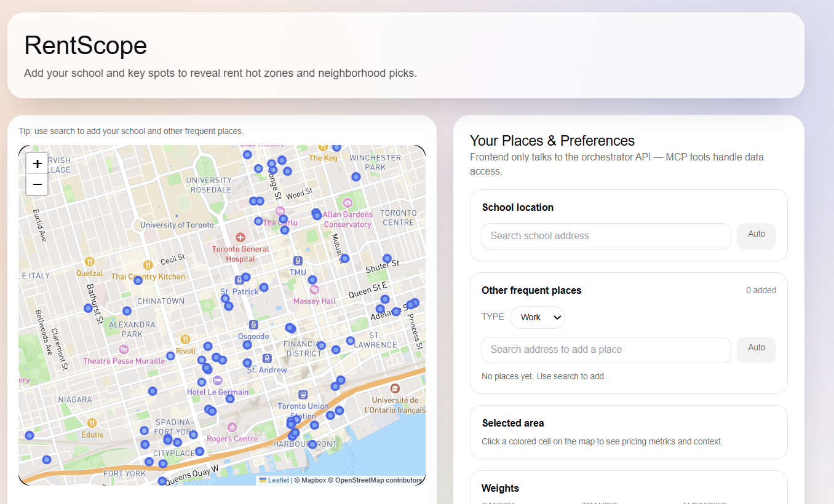Click the St. Andrew station icon
The image size is (834, 504).
click(267, 358)
